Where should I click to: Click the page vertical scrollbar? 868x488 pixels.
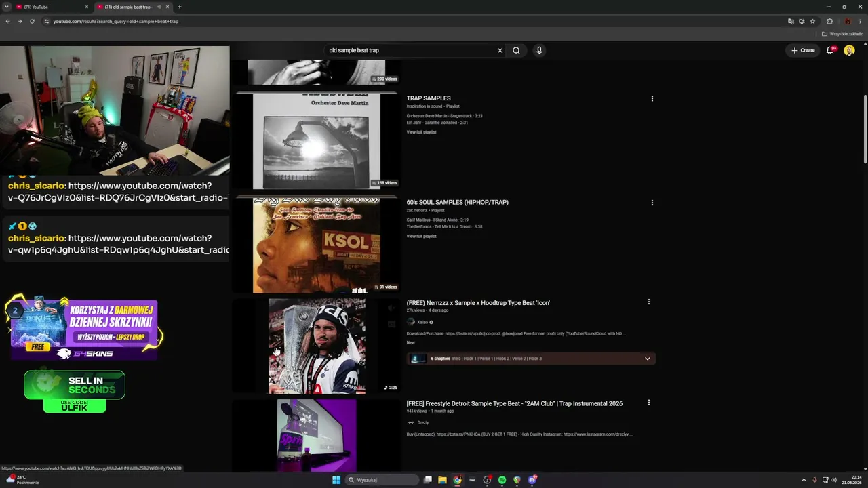click(x=865, y=129)
